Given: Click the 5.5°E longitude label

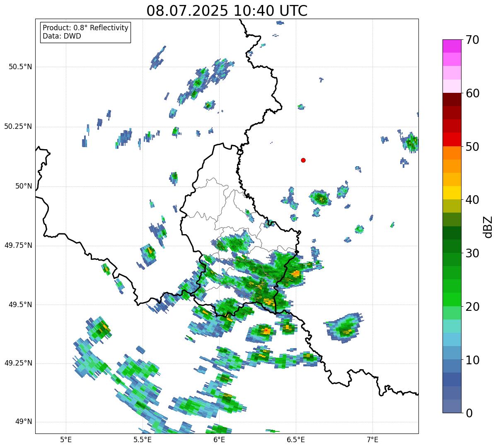Looking at the screenshot, I should [143, 439].
